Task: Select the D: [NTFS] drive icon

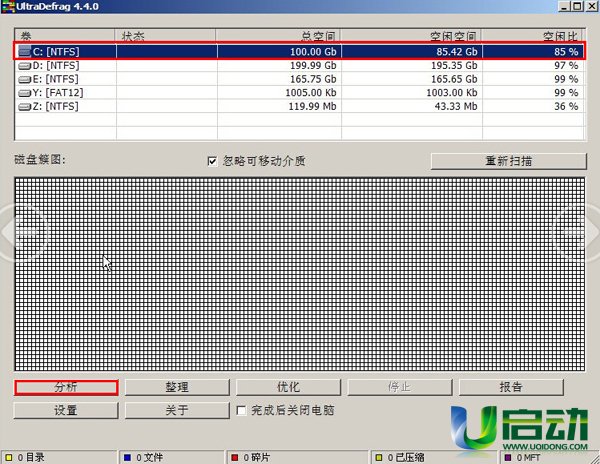Action: pyautogui.click(x=24, y=66)
